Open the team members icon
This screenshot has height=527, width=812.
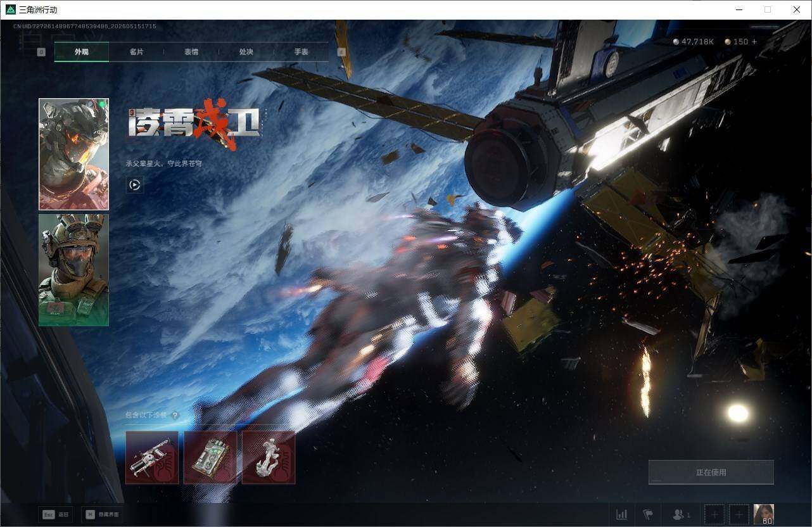[x=681, y=515]
